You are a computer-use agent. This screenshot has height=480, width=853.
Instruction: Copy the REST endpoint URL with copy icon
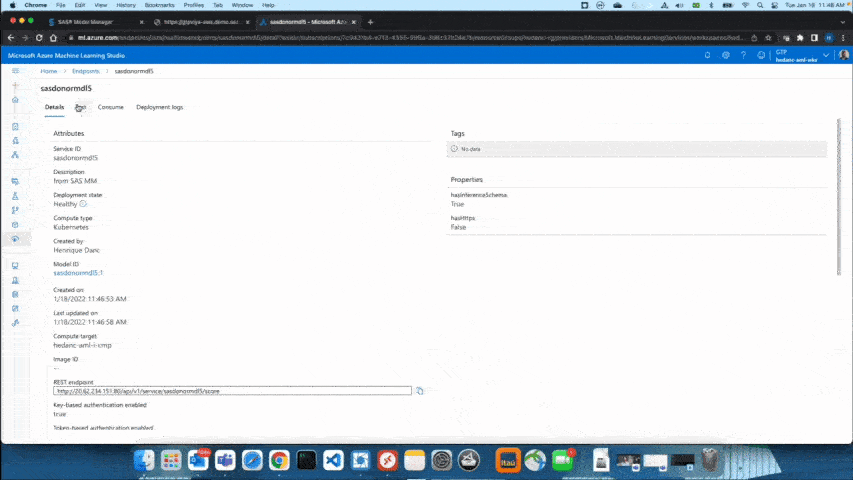pos(419,391)
